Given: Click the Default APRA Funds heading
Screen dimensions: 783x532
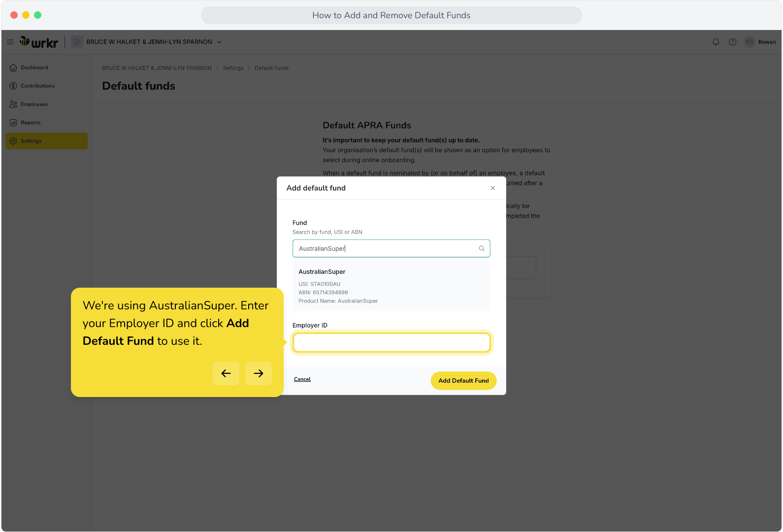Looking at the screenshot, I should [x=367, y=125].
